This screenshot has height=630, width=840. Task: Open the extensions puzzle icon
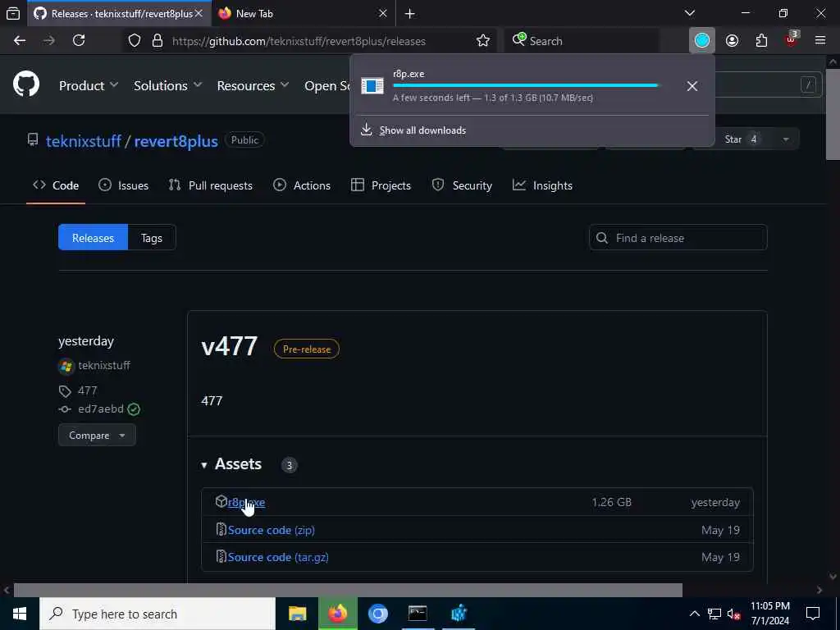click(x=762, y=41)
